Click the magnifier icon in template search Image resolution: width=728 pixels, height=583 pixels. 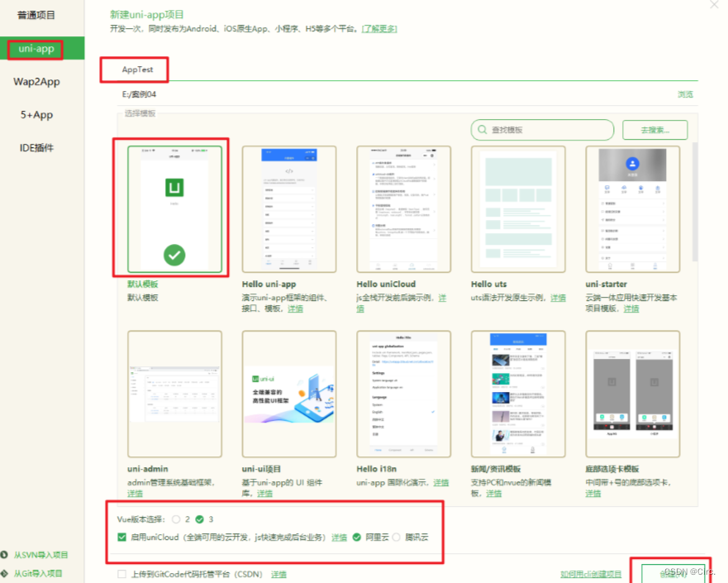point(483,130)
